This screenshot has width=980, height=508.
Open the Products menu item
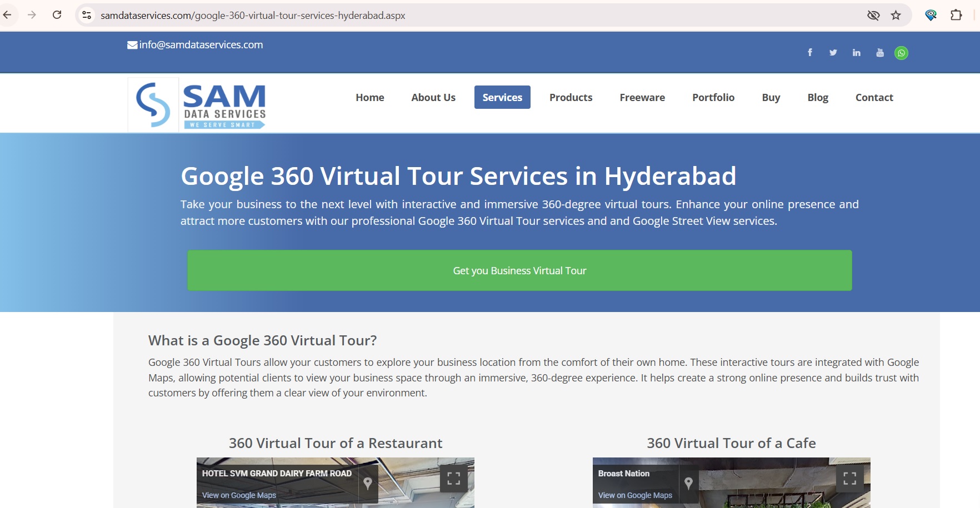pos(571,98)
